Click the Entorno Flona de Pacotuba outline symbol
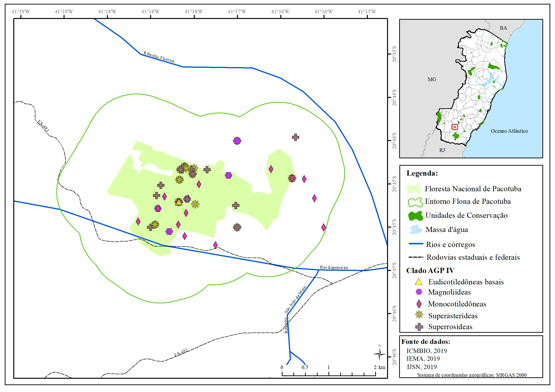The height and width of the screenshot is (392, 555). (415, 202)
